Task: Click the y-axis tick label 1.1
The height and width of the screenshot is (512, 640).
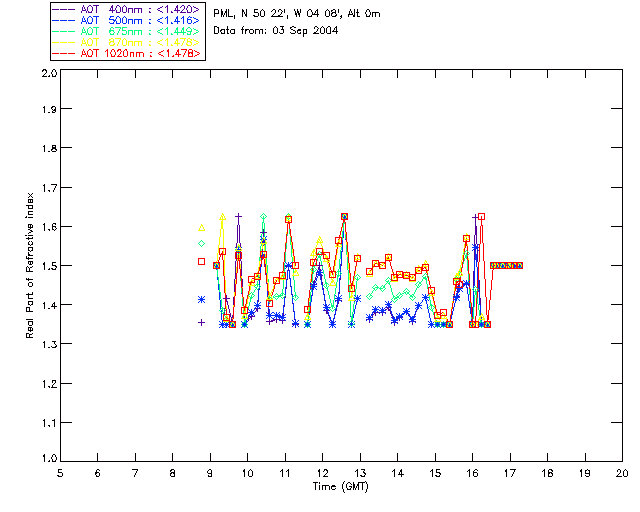Action: [x=49, y=423]
